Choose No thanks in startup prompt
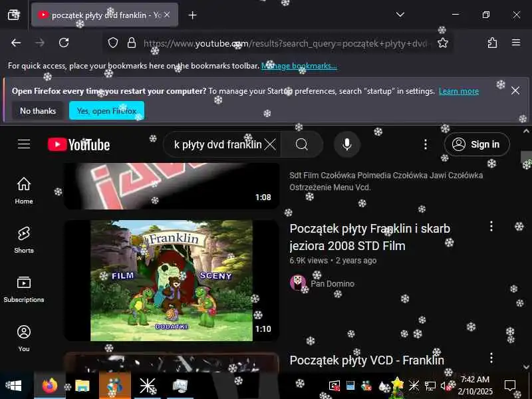The image size is (532, 399). 38,111
